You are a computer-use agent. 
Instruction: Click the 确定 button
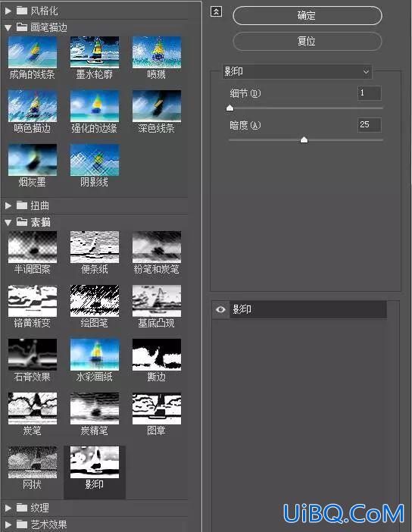tap(307, 16)
